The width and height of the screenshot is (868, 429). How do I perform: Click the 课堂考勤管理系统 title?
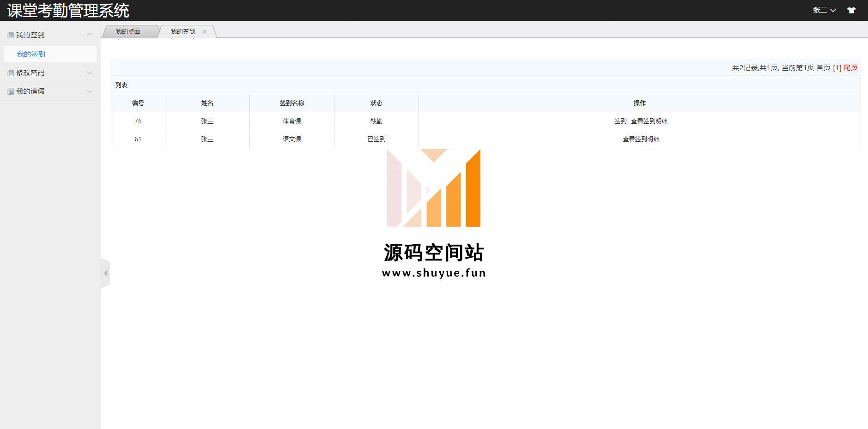pos(68,10)
